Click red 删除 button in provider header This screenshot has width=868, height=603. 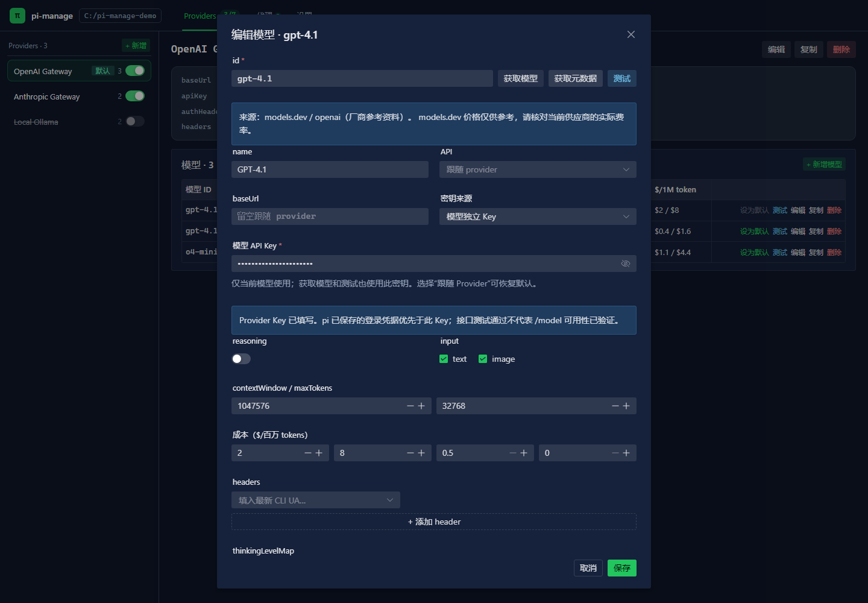[841, 49]
